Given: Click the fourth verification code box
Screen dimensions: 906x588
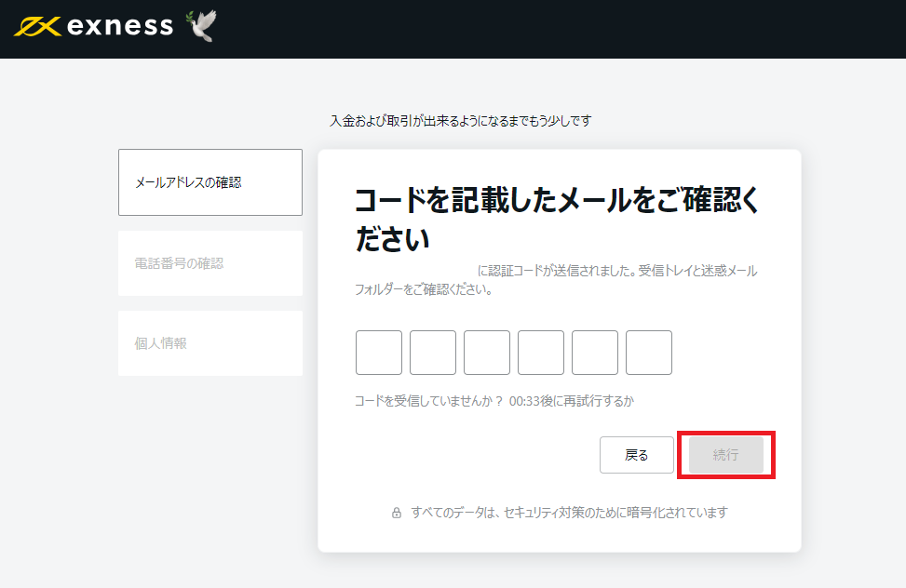Looking at the screenshot, I should (x=541, y=353).
